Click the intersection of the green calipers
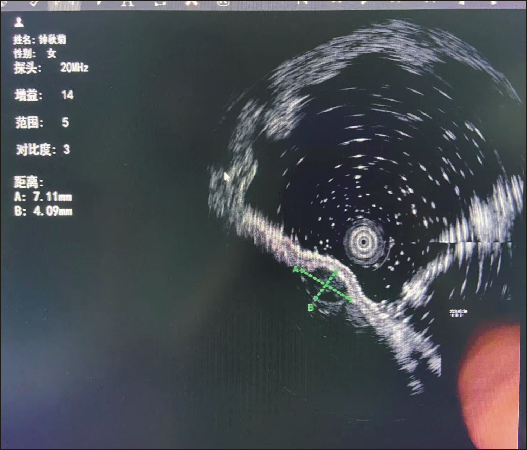527x450 pixels. point(325,286)
